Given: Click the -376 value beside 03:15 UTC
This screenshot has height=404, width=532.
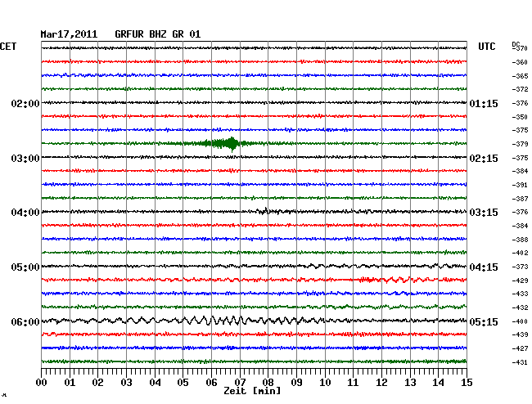Looking at the screenshot, I should point(520,212).
